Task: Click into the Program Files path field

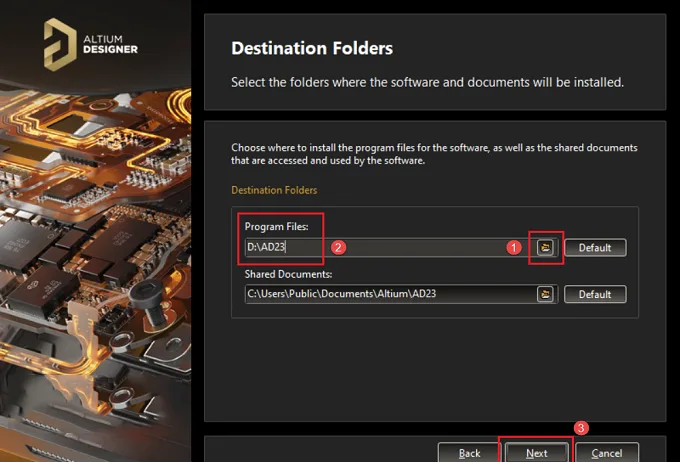Action: [x=390, y=247]
